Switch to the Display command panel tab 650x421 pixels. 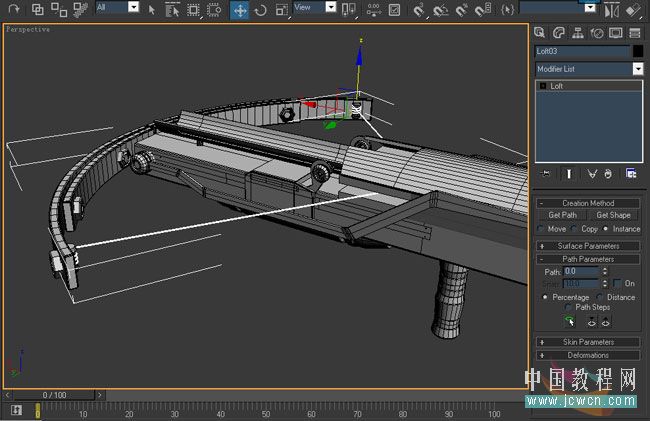[x=616, y=33]
